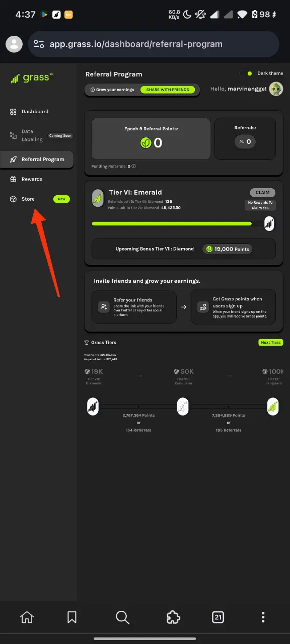This screenshot has width=290, height=644.
Task: Click the '7,394,899 Points' text
Action: (x=229, y=416)
